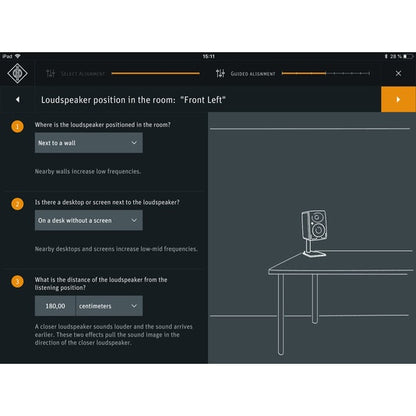Click the Select Alignment progress bar
The width and height of the screenshot is (416, 416).
click(156, 73)
